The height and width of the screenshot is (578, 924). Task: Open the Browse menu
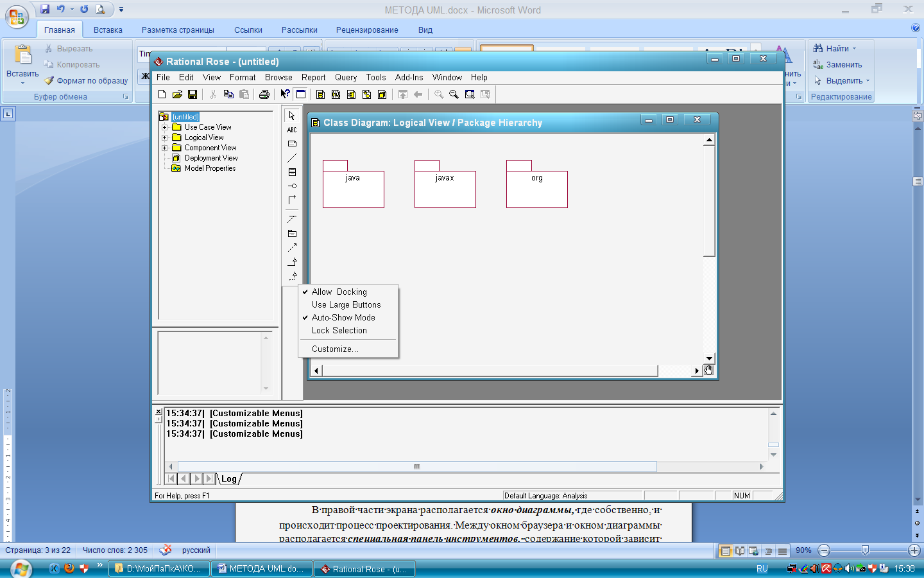click(x=278, y=77)
